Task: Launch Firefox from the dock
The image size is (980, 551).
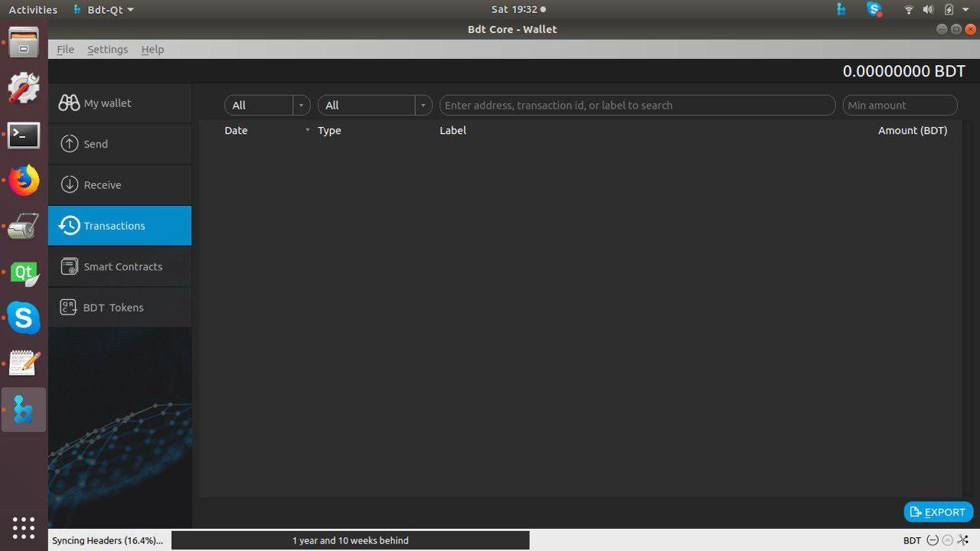Action: pyautogui.click(x=24, y=181)
